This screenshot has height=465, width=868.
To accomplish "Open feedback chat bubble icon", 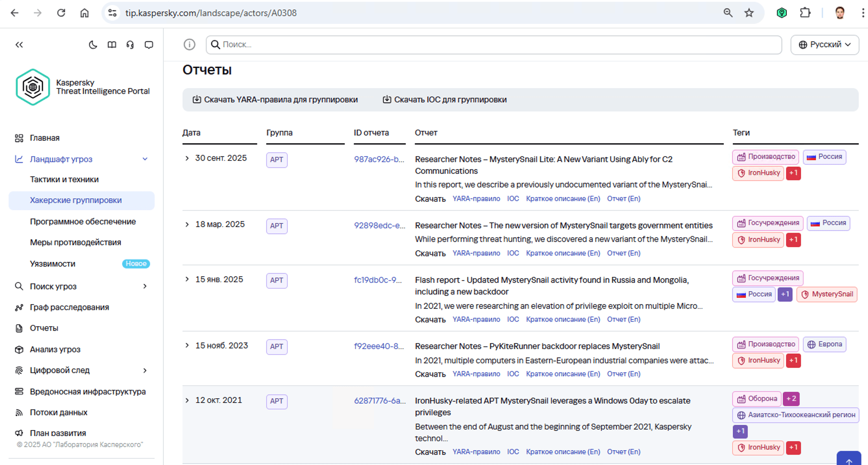I will [x=149, y=44].
